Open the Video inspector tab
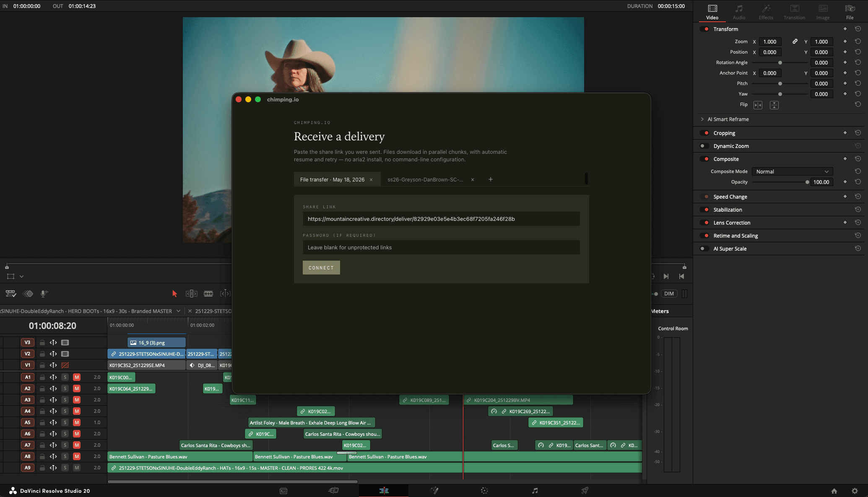 click(712, 12)
